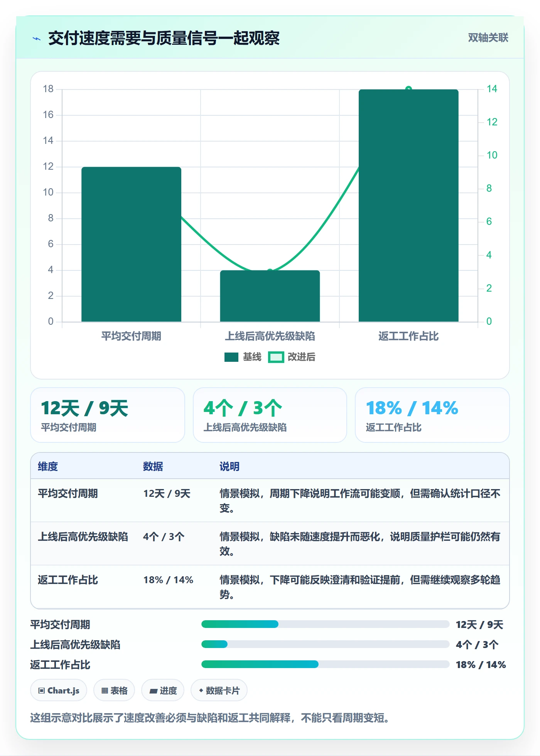Click the 数据卡片 tag chip
The width and height of the screenshot is (540, 756).
pos(219,690)
